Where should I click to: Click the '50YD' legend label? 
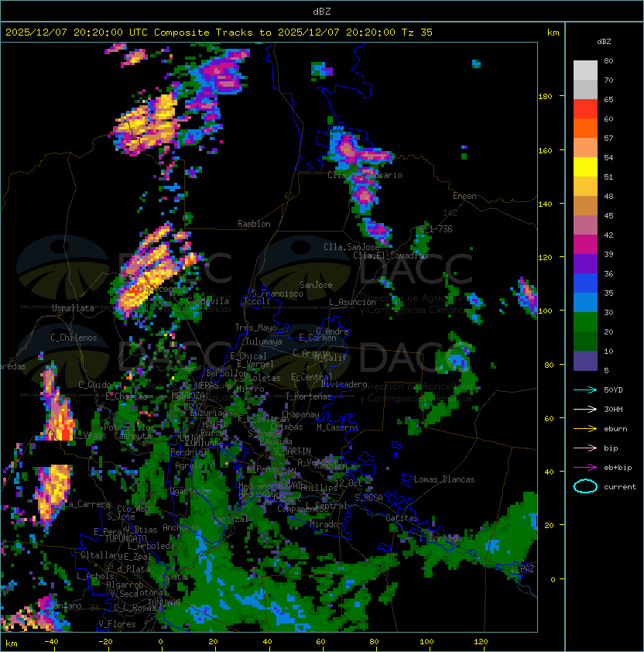(x=613, y=390)
